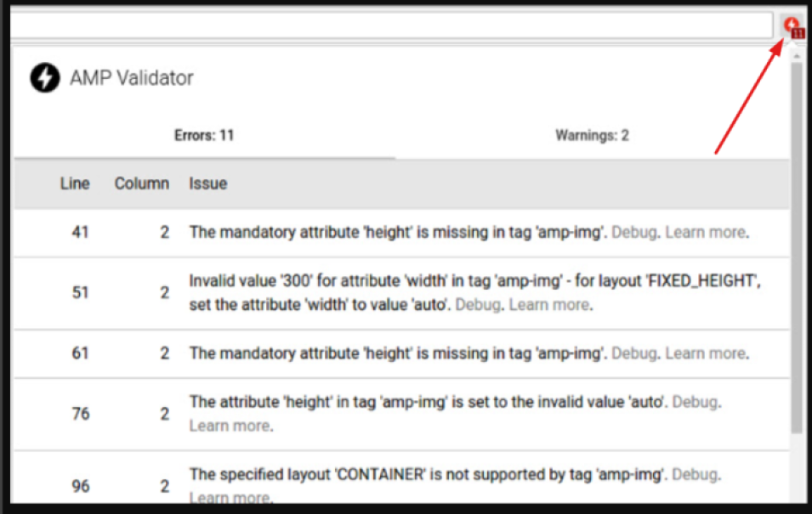
Task: Click the Debug link for line 61
Action: pos(633,353)
